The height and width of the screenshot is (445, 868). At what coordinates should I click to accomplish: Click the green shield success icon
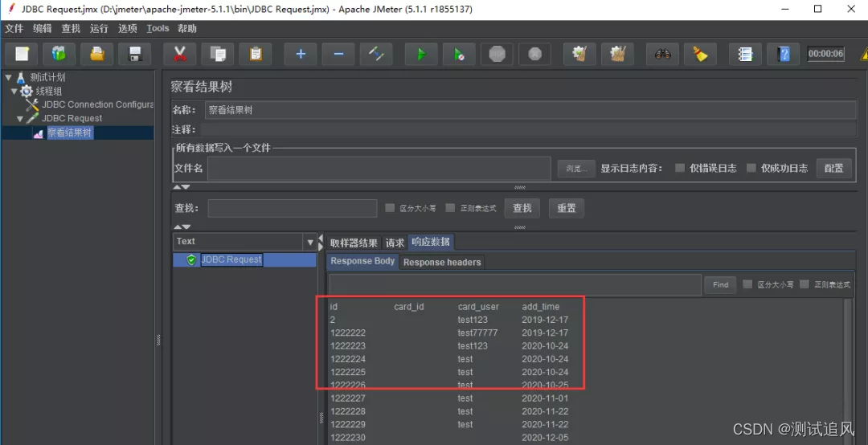pyautogui.click(x=191, y=259)
